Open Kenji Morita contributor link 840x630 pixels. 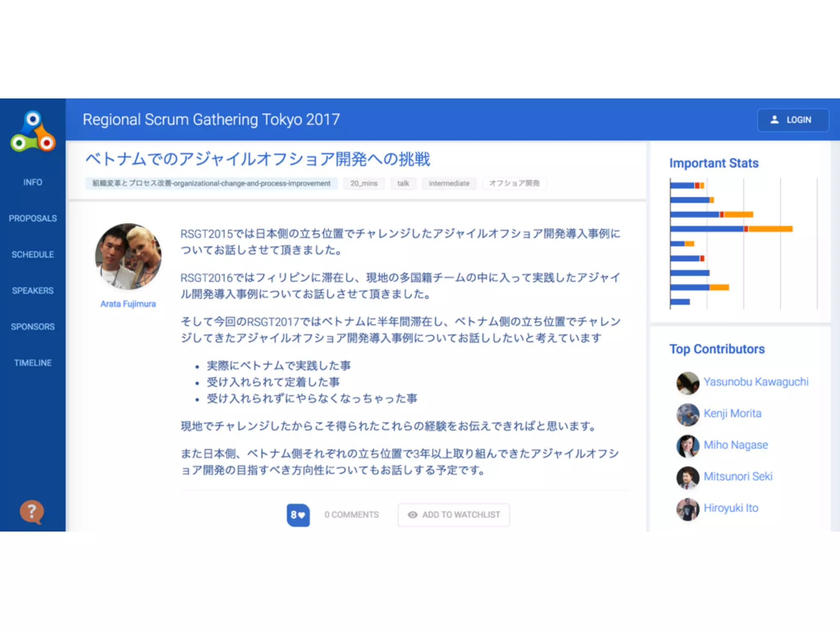point(733,413)
